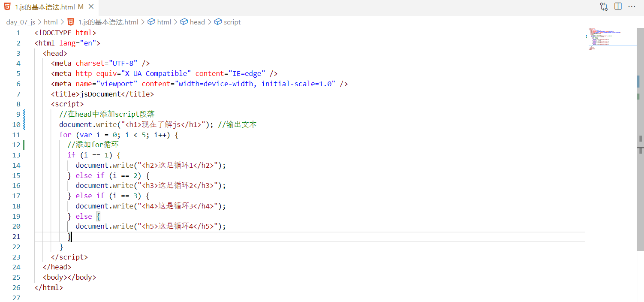Click line number 1 in gutter
This screenshot has width=644, height=302.
[x=18, y=33]
